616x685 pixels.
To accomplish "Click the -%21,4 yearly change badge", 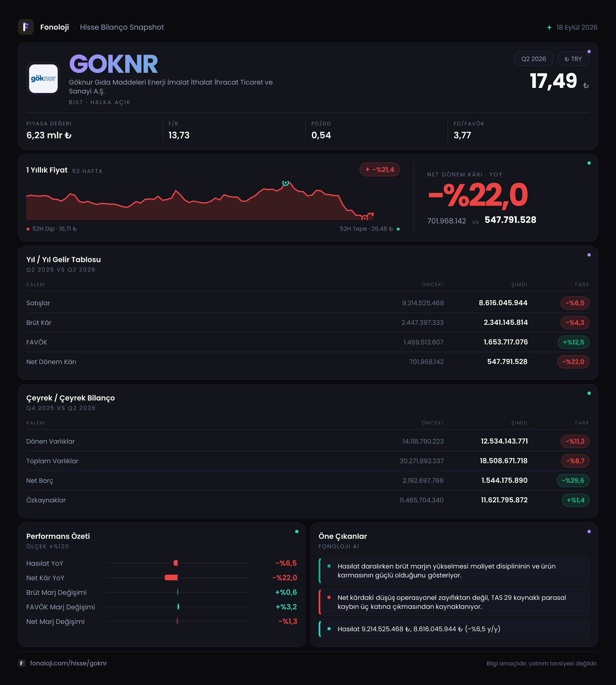I will pos(379,169).
